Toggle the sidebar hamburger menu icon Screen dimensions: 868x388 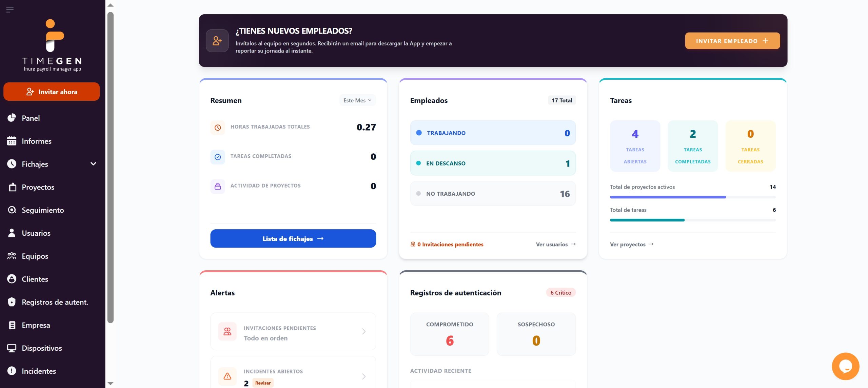click(x=10, y=9)
